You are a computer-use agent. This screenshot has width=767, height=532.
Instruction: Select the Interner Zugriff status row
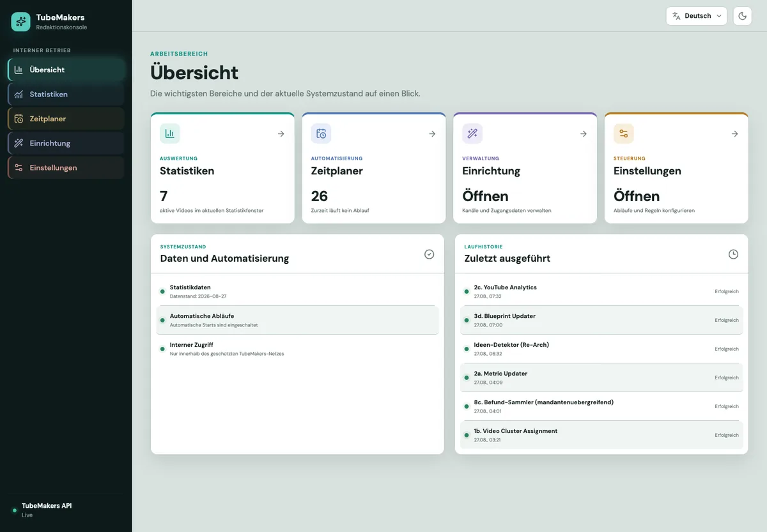pos(297,349)
